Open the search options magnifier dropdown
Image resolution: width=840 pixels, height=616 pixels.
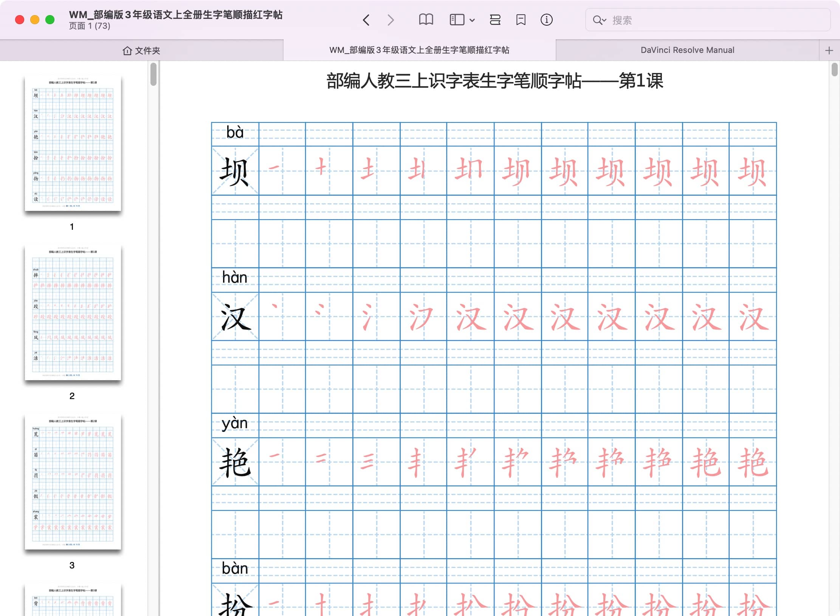click(599, 20)
